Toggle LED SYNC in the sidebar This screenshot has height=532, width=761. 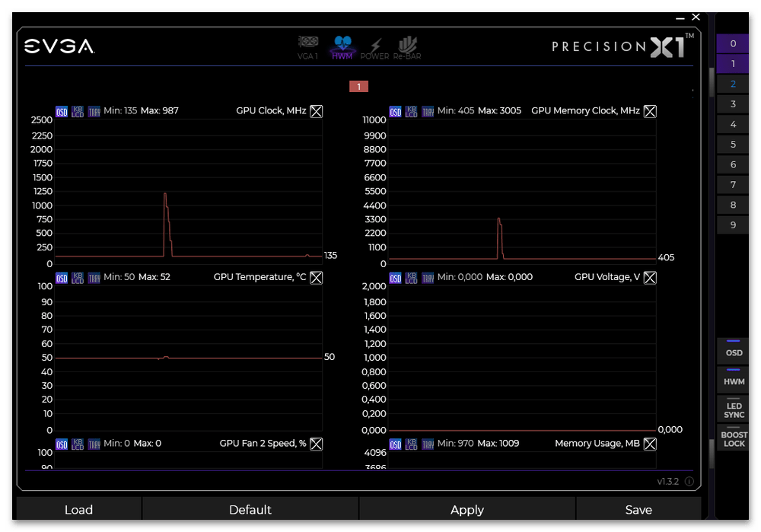[734, 409]
